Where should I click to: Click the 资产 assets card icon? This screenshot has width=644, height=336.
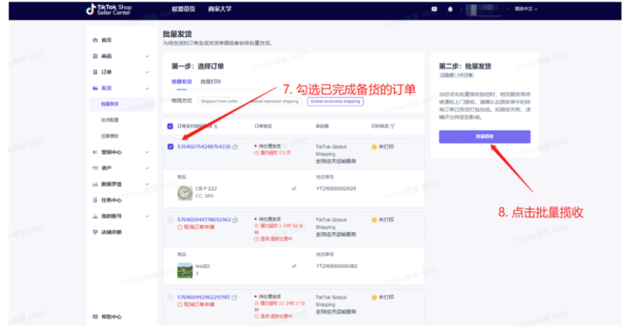coord(95,168)
